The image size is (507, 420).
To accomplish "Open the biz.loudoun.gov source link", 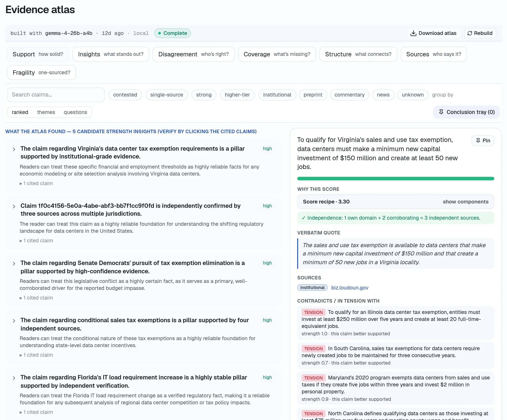I will point(350,288).
